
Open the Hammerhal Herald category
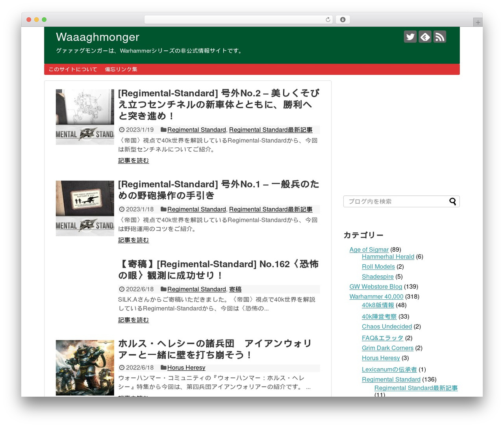388,257
